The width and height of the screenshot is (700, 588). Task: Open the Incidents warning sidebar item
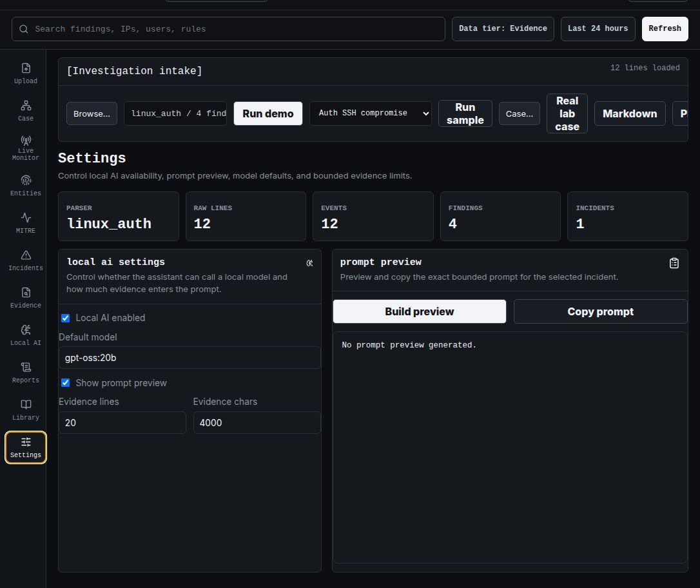click(25, 260)
